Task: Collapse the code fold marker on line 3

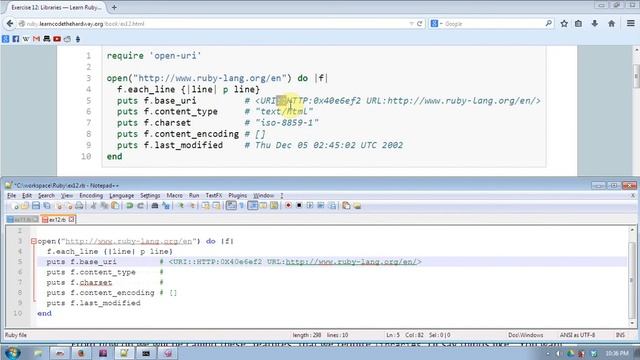Action: click(x=33, y=241)
